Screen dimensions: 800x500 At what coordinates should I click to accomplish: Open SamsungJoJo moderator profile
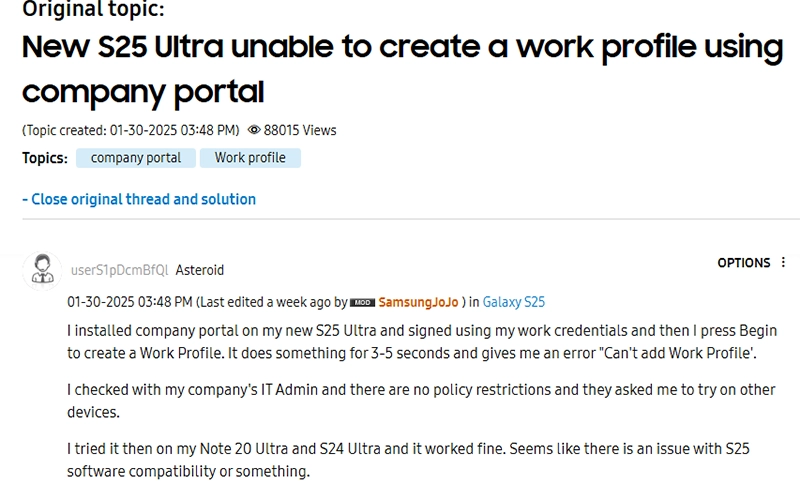pyautogui.click(x=418, y=302)
